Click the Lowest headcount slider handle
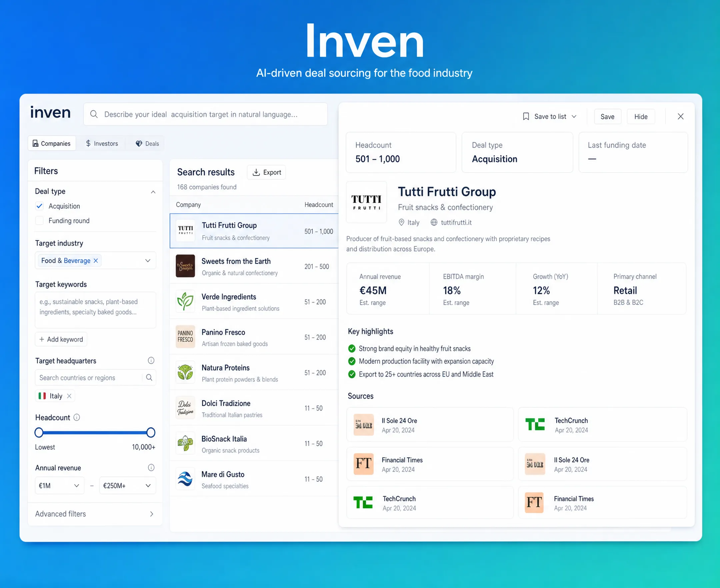This screenshot has width=720, height=588. point(39,432)
